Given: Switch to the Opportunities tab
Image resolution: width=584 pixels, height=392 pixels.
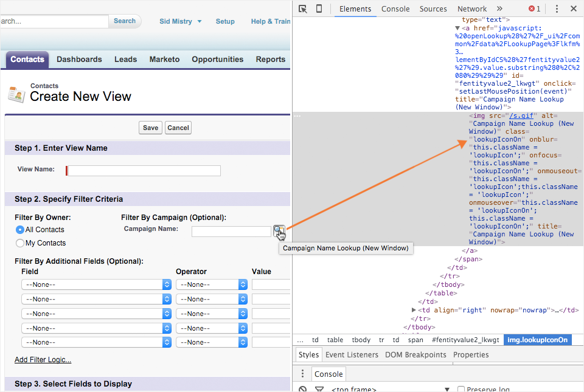Looking at the screenshot, I should [x=217, y=60].
